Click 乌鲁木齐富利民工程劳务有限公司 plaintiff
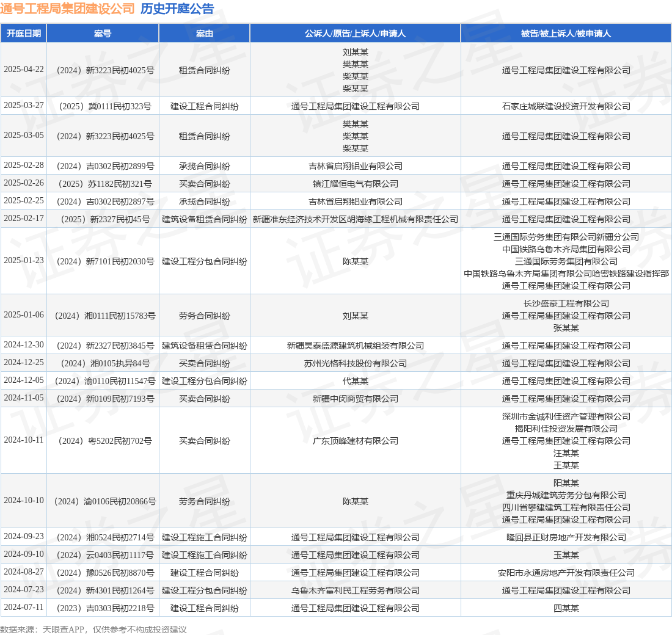 (x=356, y=590)
